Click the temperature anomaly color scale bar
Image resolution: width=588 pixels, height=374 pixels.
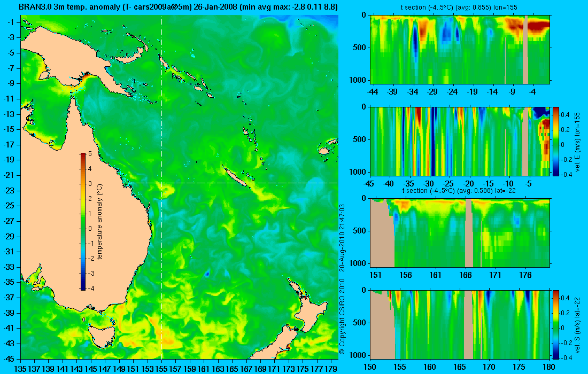pyautogui.click(x=83, y=221)
